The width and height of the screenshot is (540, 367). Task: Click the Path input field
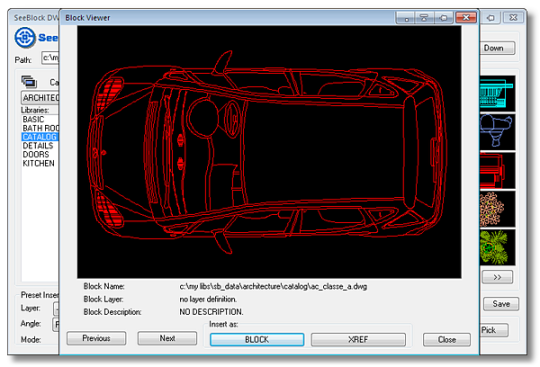click(x=50, y=57)
